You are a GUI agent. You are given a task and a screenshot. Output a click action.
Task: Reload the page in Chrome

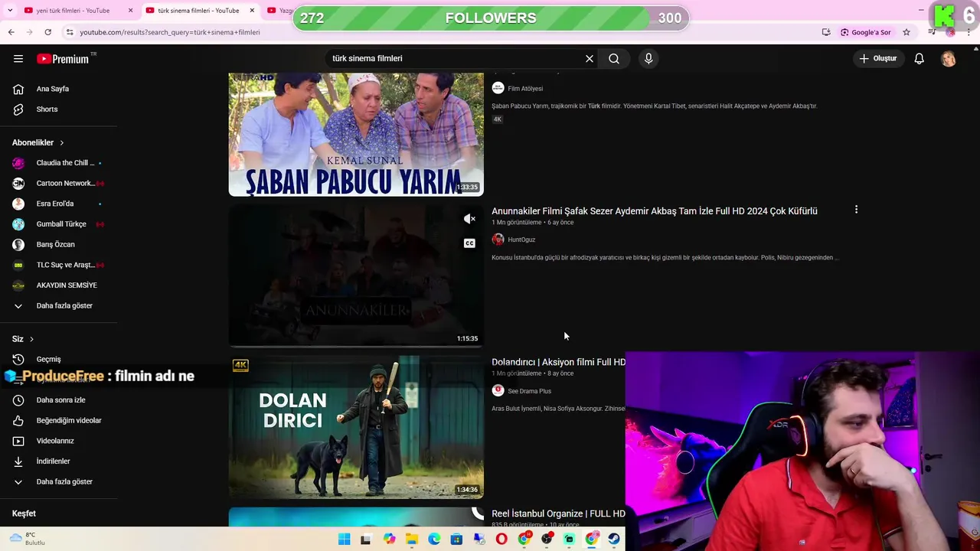(x=47, y=32)
